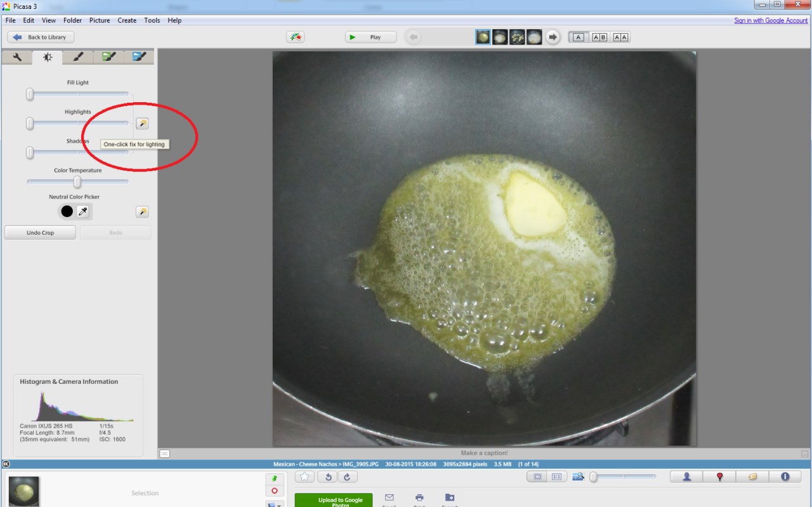This screenshot has height=507, width=812.
Task: Click Make a caption text field
Action: tap(484, 453)
